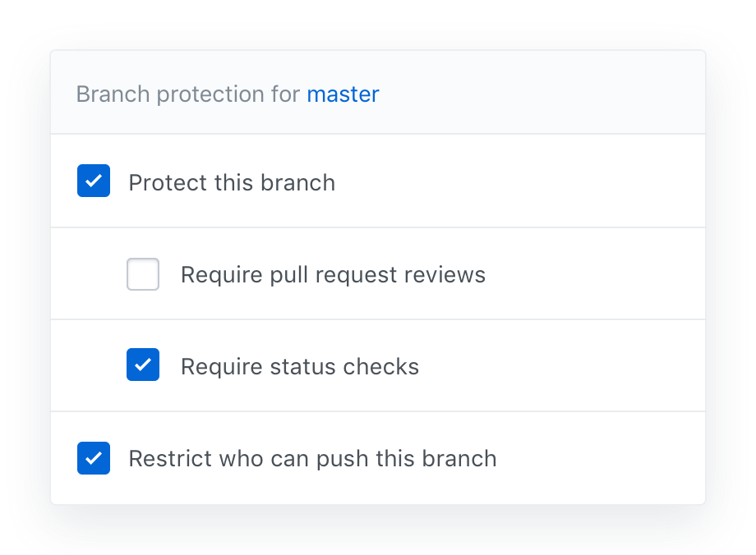This screenshot has width=756, height=555.
Task: Click the Require pull request reviews row
Action: coord(332,274)
